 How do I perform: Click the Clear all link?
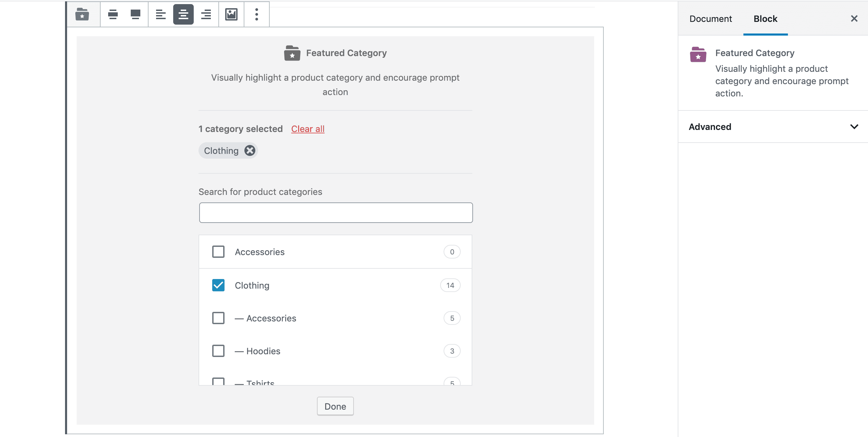(307, 129)
